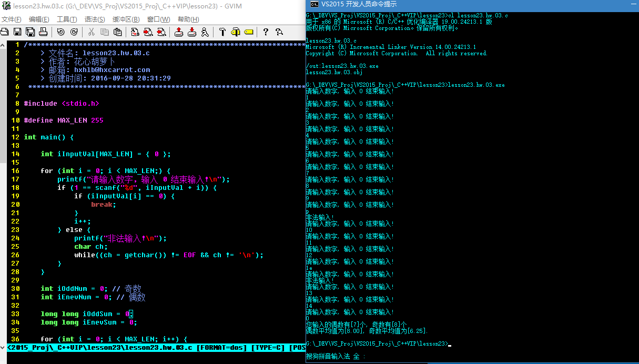Click the Load Session toolbar icon

[179, 32]
